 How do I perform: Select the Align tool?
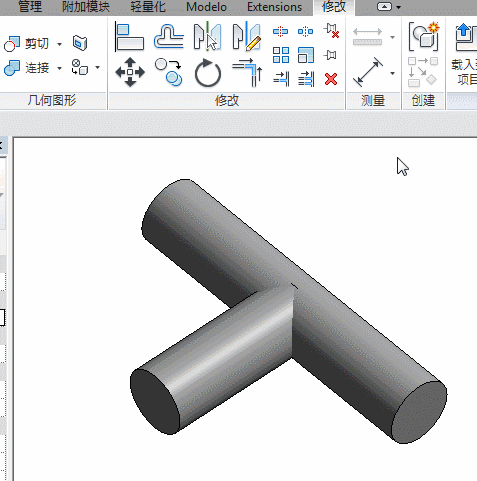tap(129, 37)
